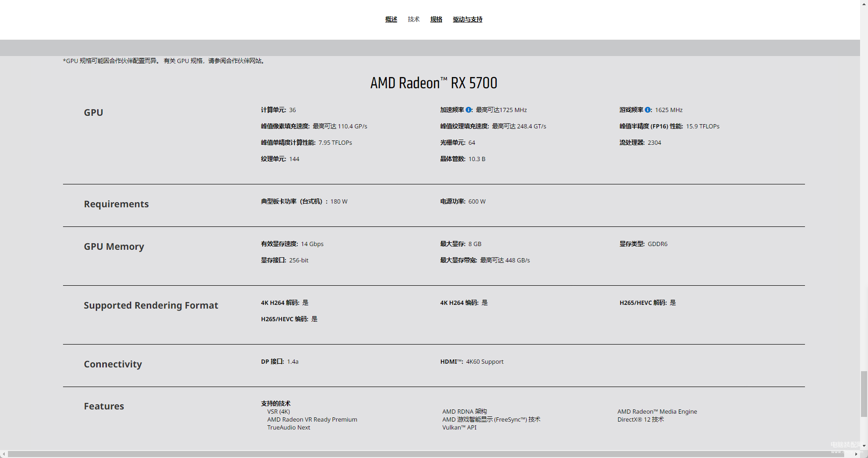Click 4K H264 解码 entry
The width and height of the screenshot is (868, 458).
click(285, 303)
